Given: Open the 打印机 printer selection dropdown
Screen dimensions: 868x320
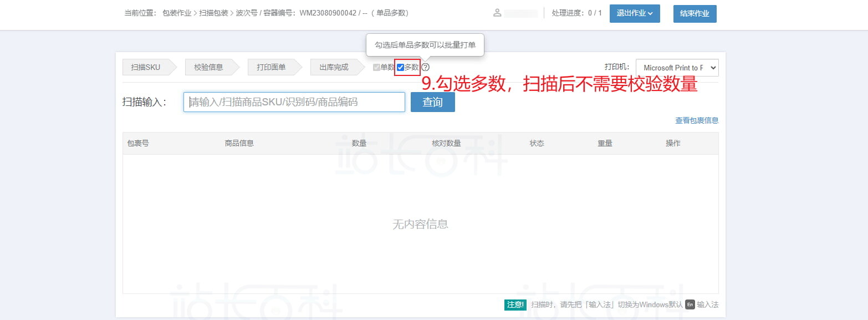Looking at the screenshot, I should (677, 68).
